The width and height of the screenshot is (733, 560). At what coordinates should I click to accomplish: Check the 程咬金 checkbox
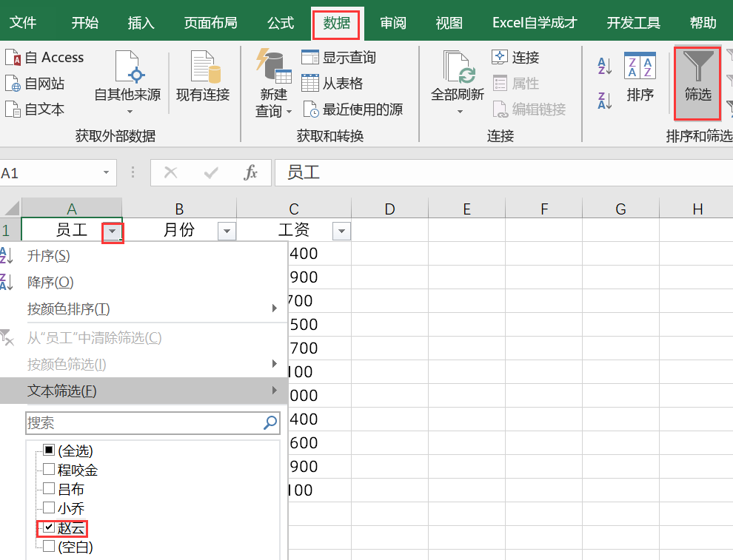pos(49,470)
